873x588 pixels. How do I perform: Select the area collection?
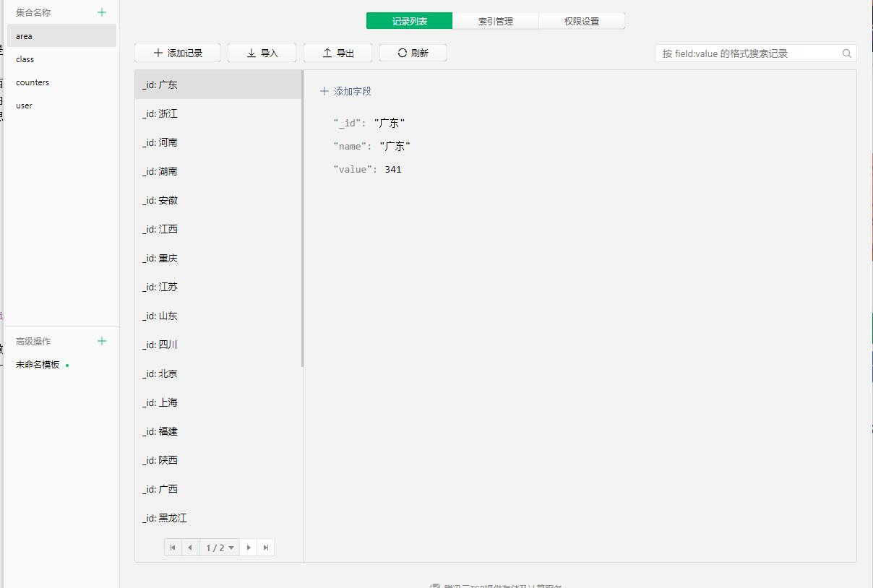[x=61, y=36]
